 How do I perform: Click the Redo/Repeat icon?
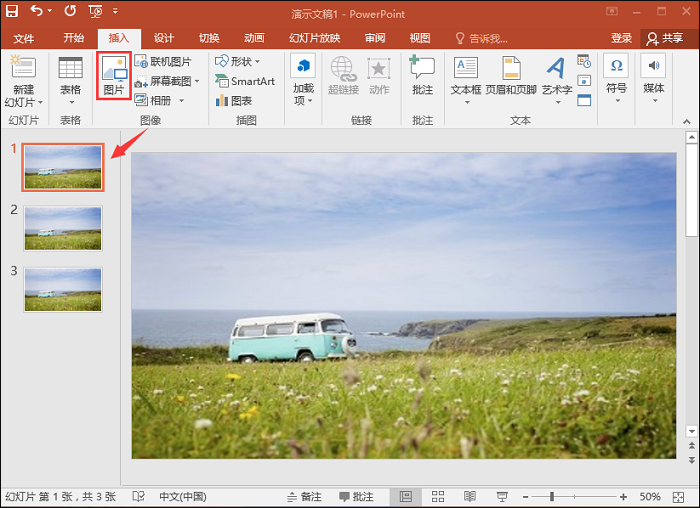[70, 10]
